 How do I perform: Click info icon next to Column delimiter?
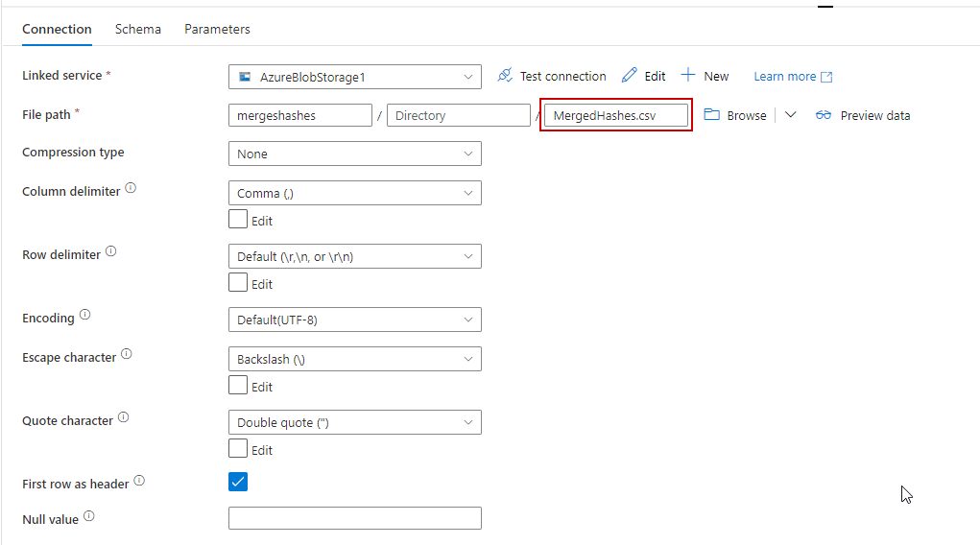click(131, 189)
